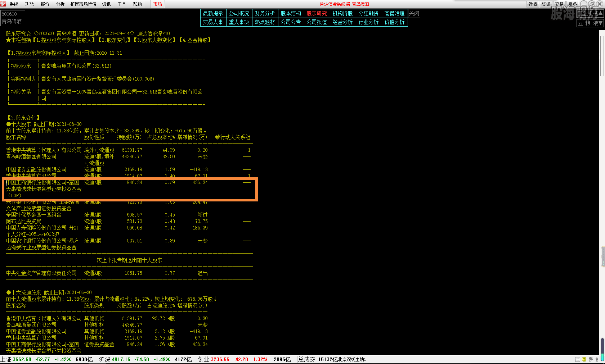Open the 工具 menu
The height and width of the screenshot is (364, 605).
coord(122,4)
